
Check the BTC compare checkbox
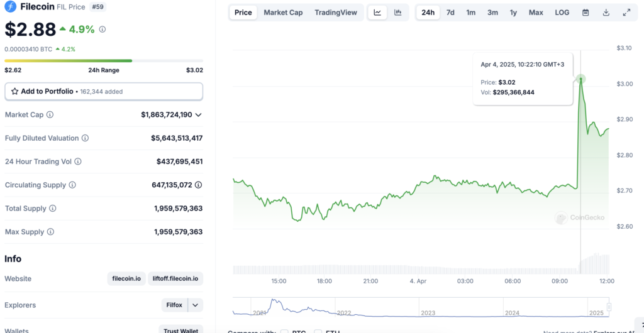point(284,331)
